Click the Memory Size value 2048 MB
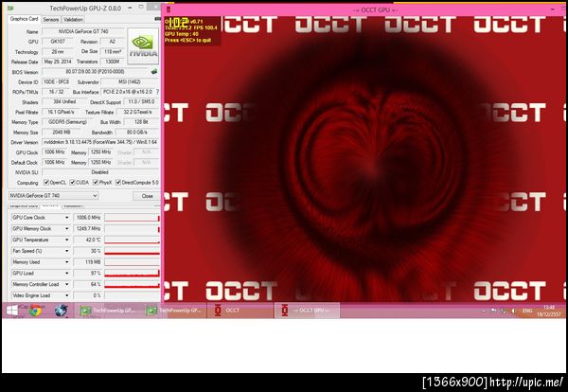The width and height of the screenshot is (568, 392). coord(63,133)
